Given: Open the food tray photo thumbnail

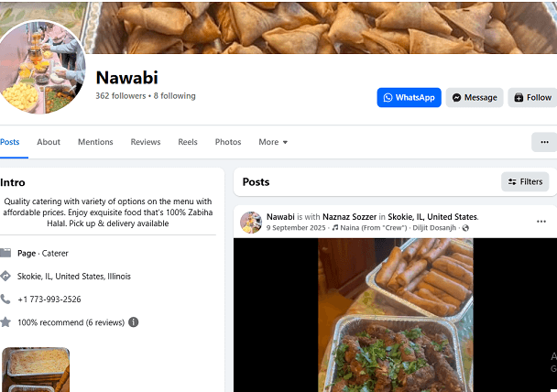Looking at the screenshot, I should pos(35,369).
